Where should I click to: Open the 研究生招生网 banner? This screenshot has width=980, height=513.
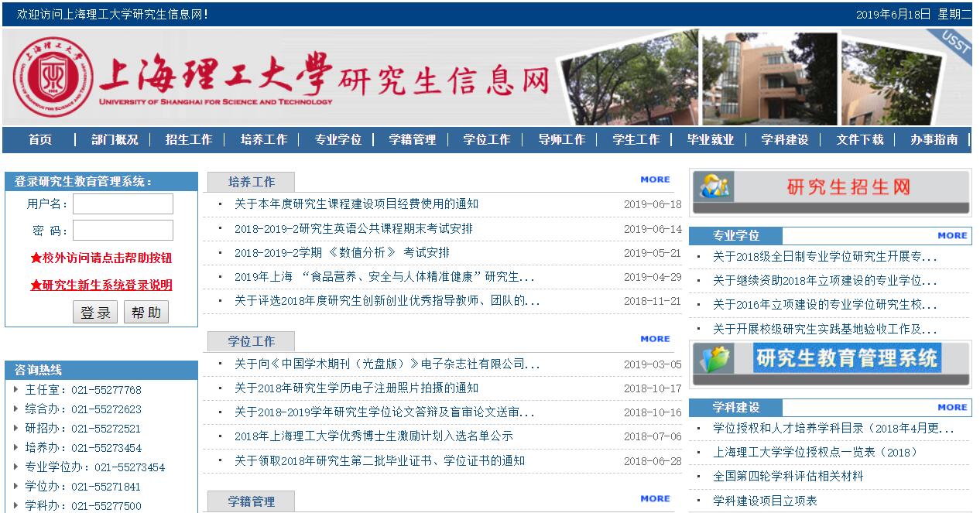coord(830,192)
